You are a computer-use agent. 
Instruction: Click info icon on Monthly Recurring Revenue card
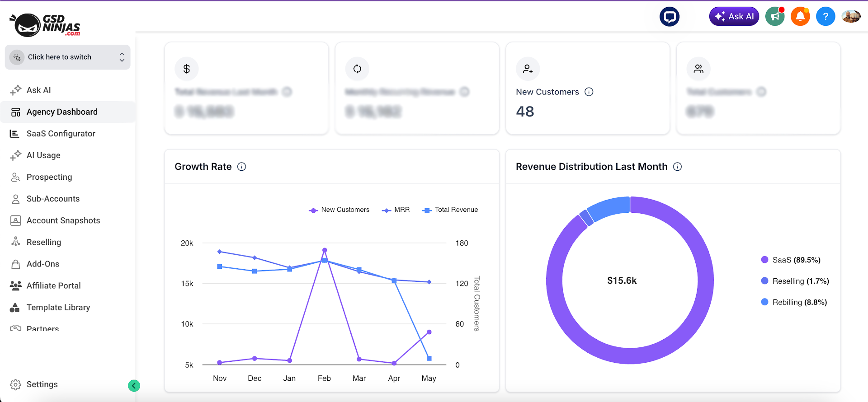[464, 92]
